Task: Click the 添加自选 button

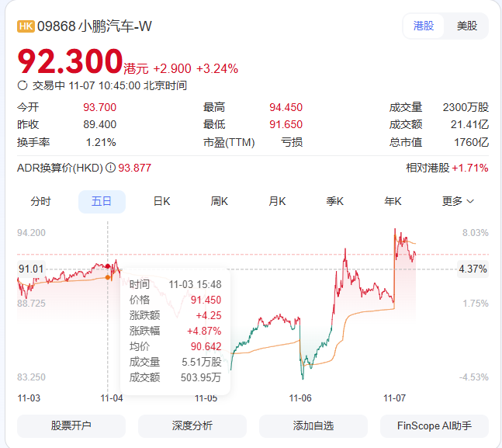Action: 313,426
